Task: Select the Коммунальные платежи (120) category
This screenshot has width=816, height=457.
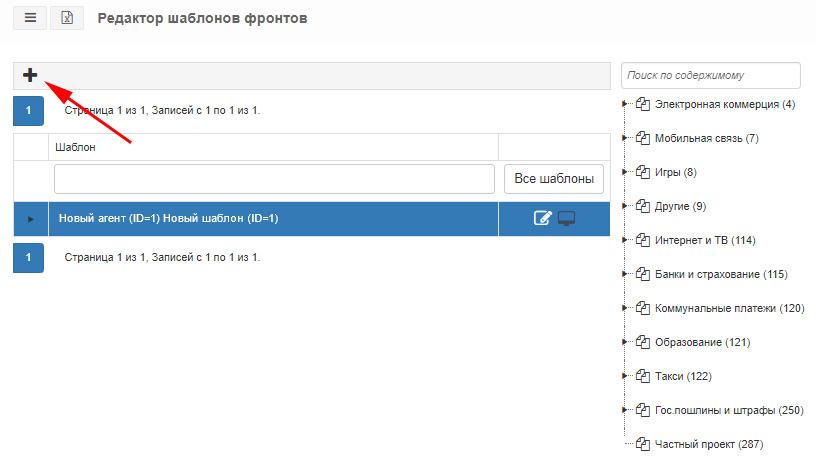Action: [729, 308]
